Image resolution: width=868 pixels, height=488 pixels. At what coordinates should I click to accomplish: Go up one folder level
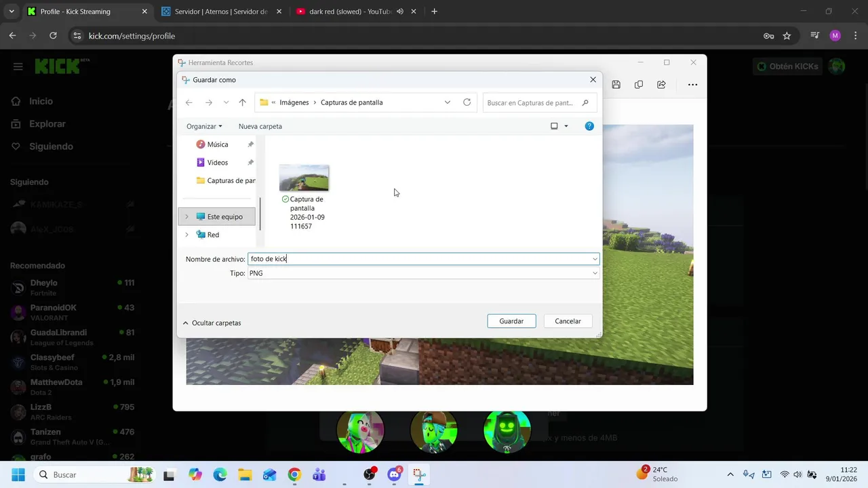(x=242, y=102)
